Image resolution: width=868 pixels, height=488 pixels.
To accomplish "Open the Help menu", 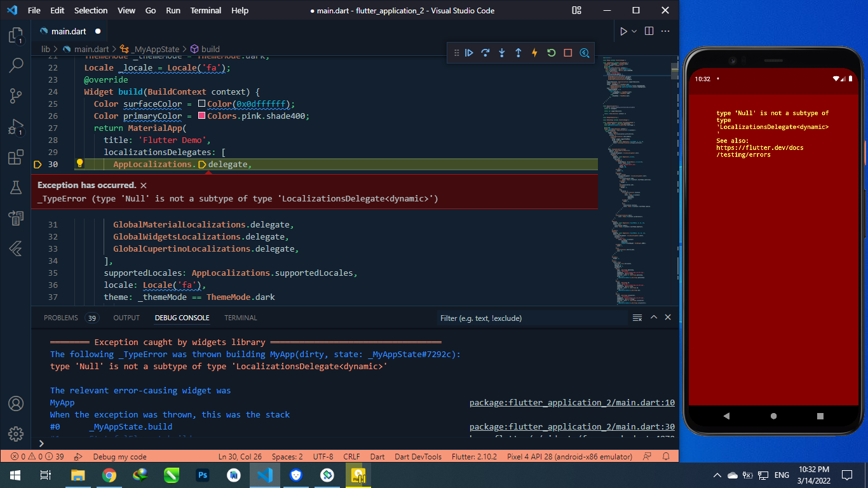I will tap(240, 10).
